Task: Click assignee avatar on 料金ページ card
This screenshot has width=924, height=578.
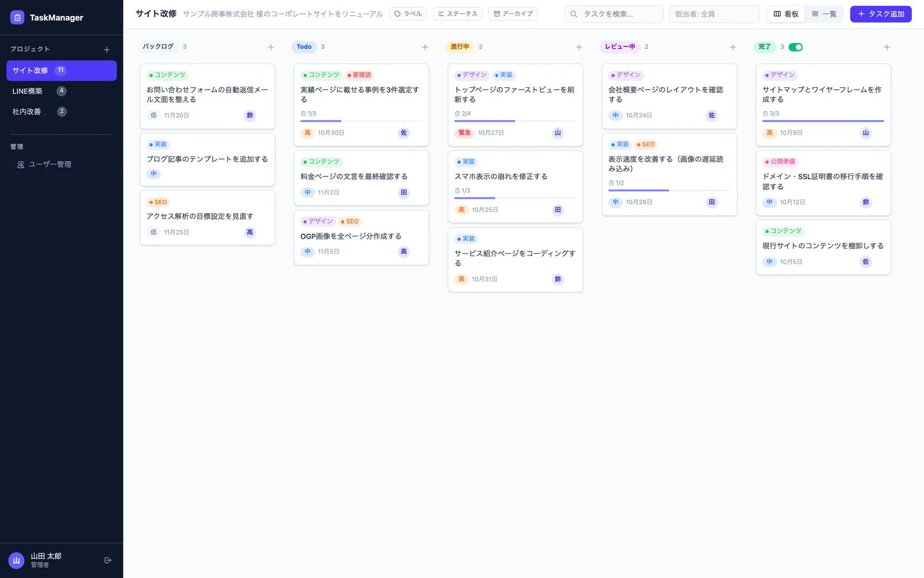Action: click(404, 192)
